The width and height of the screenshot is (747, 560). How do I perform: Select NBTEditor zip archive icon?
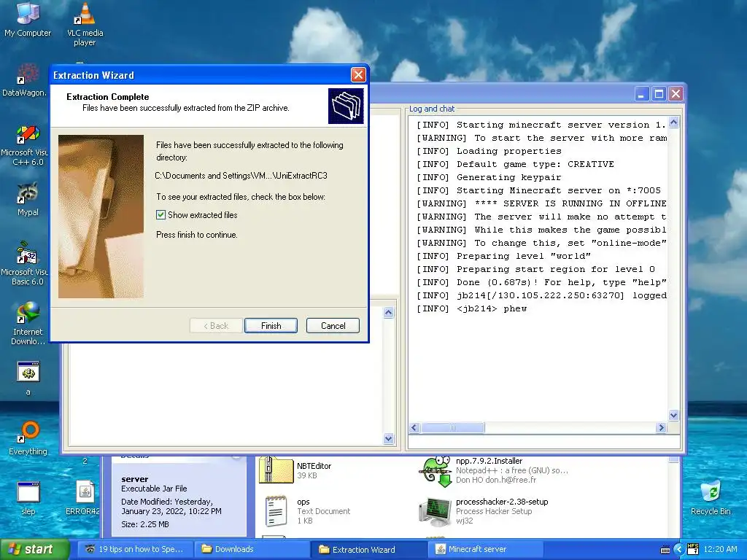tap(276, 470)
